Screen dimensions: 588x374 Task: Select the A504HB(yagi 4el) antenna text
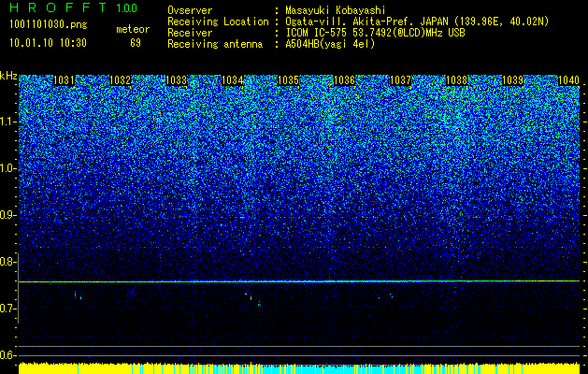(x=330, y=44)
